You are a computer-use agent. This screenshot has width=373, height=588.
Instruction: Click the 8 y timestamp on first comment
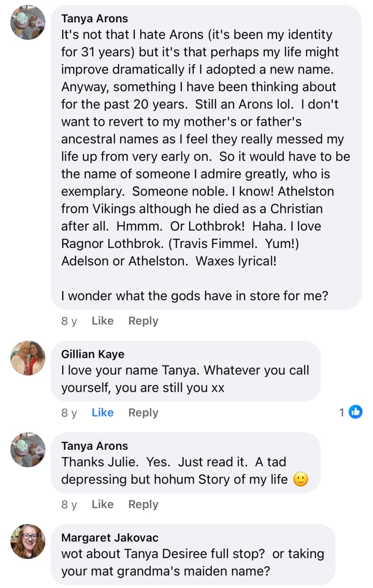pyautogui.click(x=69, y=321)
